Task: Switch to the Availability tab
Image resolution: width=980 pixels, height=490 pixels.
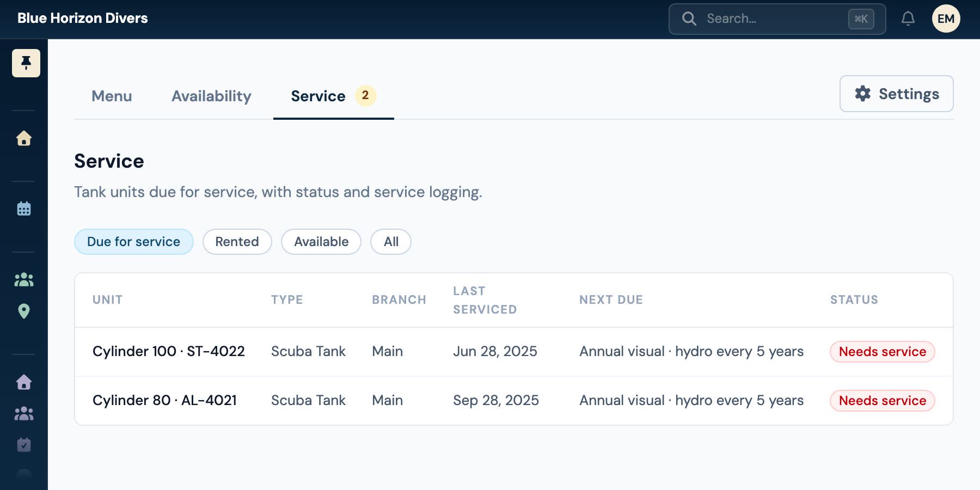Action: click(211, 96)
